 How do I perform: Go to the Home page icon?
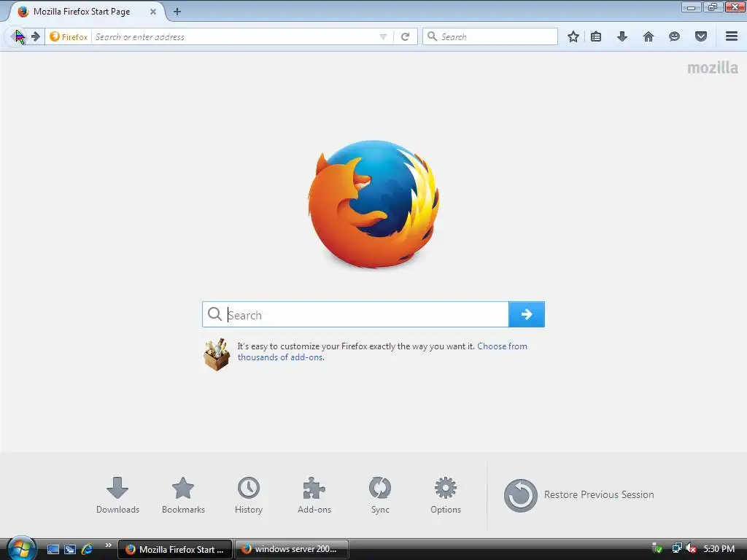pyautogui.click(x=649, y=36)
